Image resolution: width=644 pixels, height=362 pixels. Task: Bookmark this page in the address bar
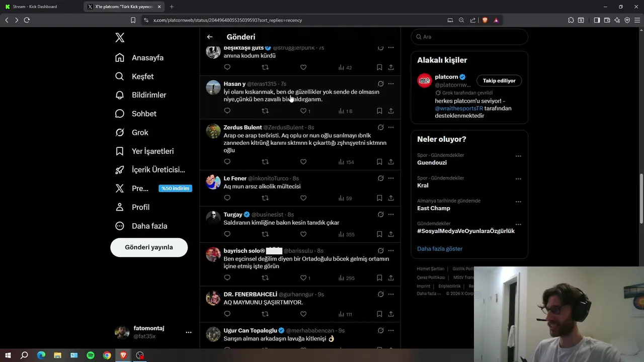click(133, 20)
